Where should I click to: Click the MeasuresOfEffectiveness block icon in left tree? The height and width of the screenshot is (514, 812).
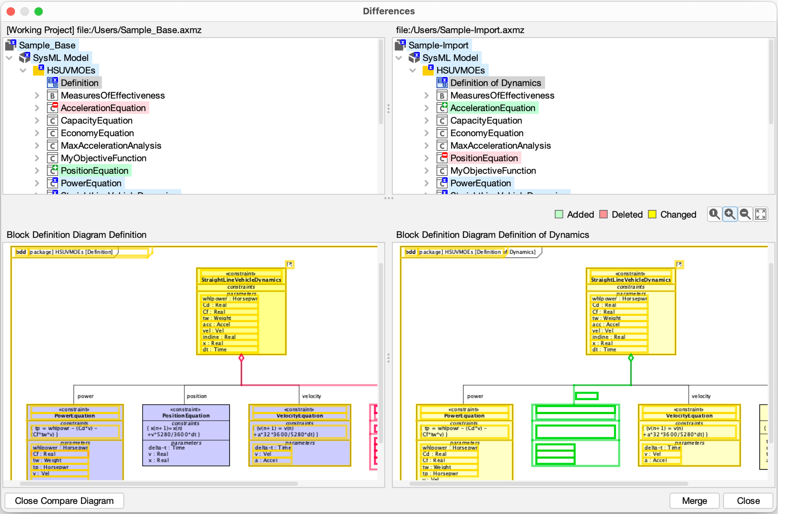(52, 96)
